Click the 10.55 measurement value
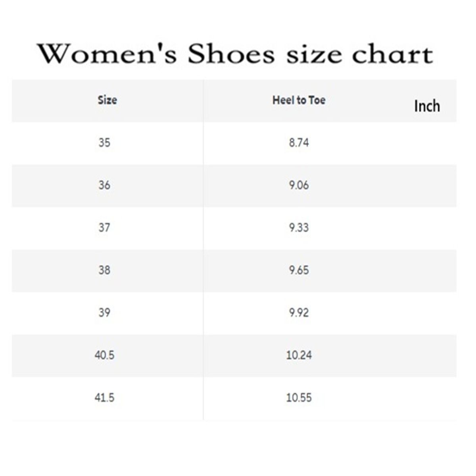This screenshot has width=476, height=476. [299, 397]
